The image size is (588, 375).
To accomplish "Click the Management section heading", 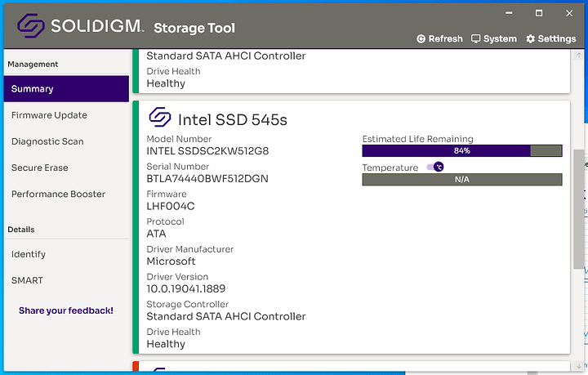I will pyautogui.click(x=33, y=64).
